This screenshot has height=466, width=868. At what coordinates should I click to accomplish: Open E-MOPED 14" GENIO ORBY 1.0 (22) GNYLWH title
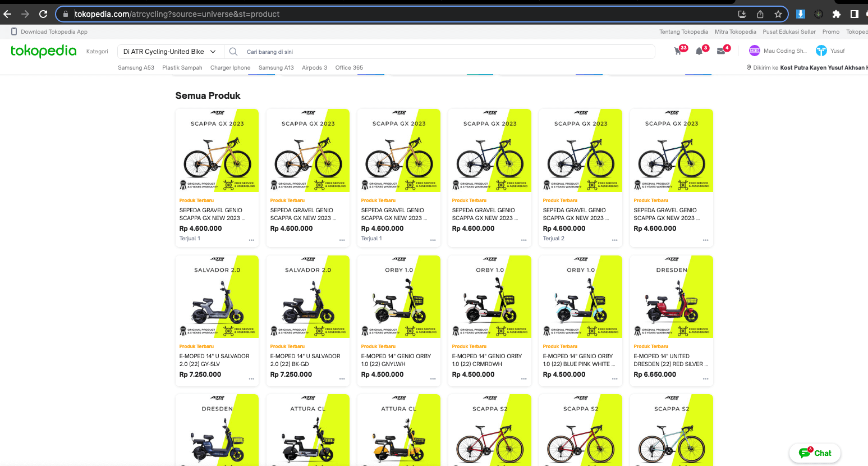(396, 360)
